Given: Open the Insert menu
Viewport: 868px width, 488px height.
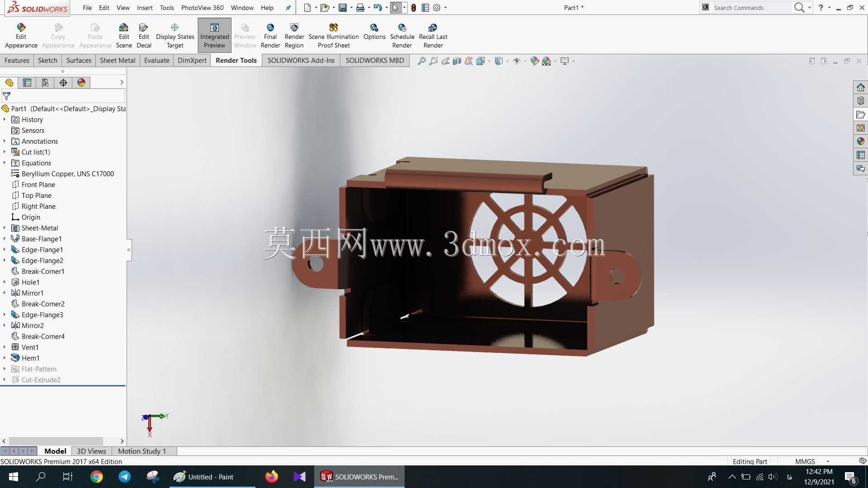Looking at the screenshot, I should [x=145, y=8].
